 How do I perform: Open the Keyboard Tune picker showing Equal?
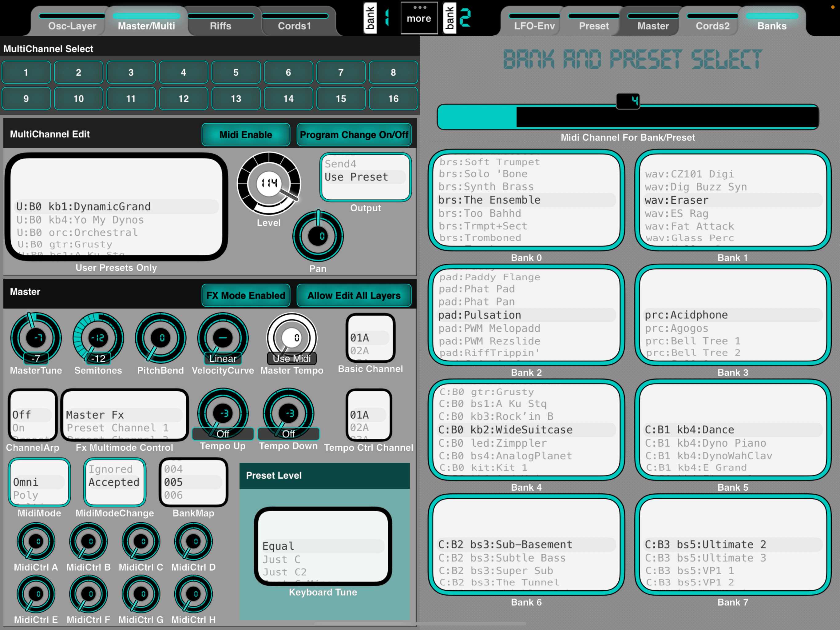tap(323, 546)
